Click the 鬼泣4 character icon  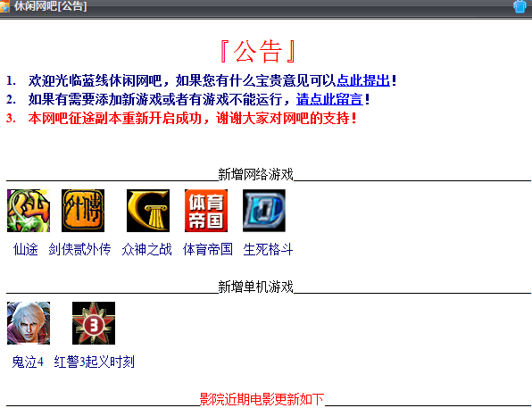(x=29, y=323)
